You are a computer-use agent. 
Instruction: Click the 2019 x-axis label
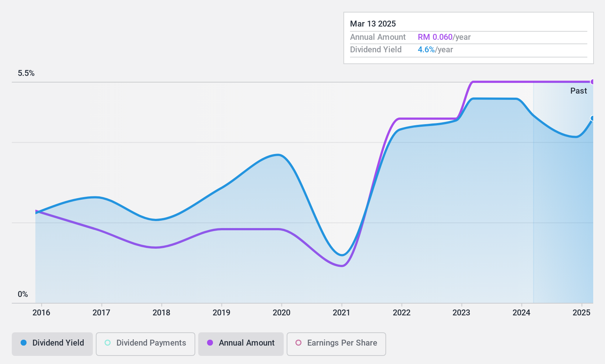221,312
